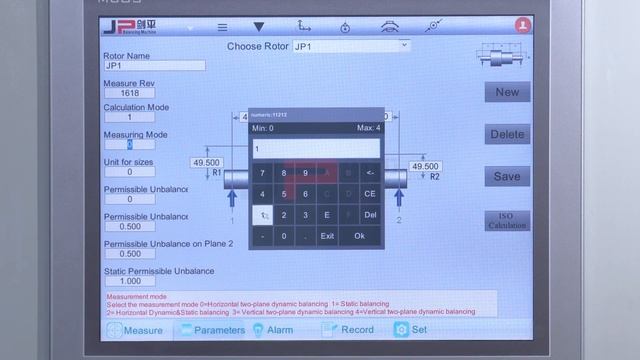Click the New button
Image resolution: width=640 pixels, height=360 pixels.
[x=507, y=92]
